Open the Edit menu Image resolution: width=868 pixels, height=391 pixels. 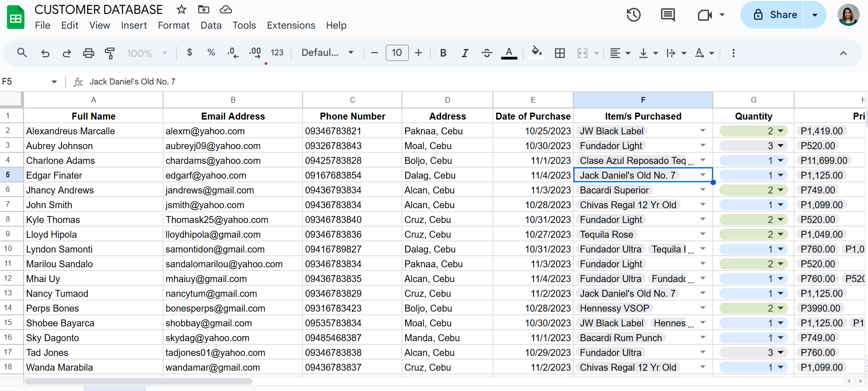pyautogui.click(x=70, y=25)
